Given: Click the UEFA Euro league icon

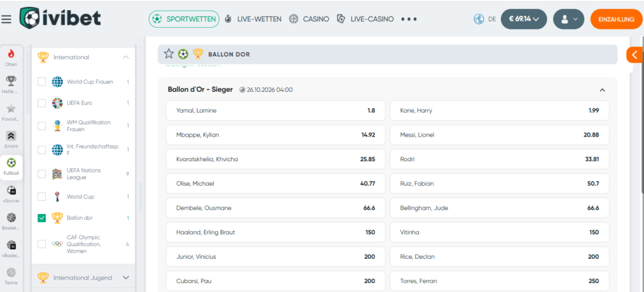Looking at the screenshot, I should pos(57,103).
